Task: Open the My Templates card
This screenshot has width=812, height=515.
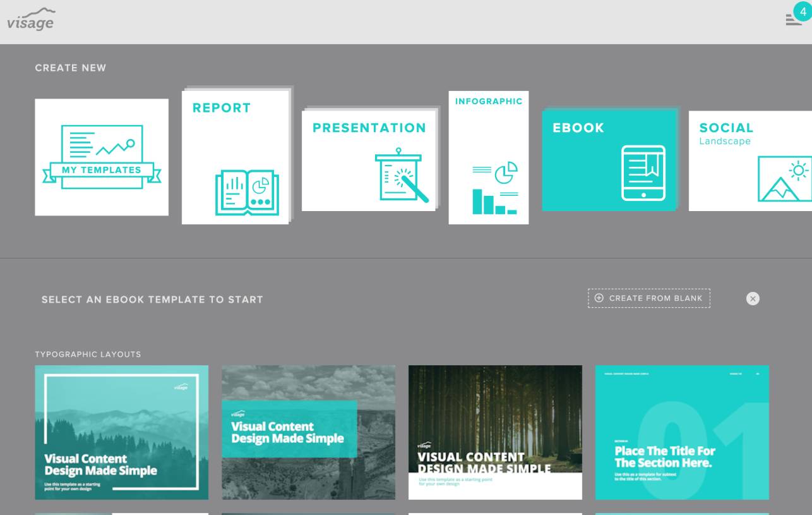Action: [x=102, y=157]
